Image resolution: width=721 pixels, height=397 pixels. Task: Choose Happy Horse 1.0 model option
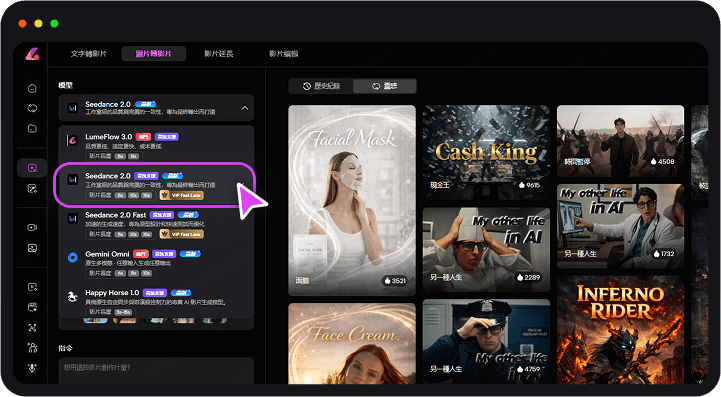tap(156, 302)
